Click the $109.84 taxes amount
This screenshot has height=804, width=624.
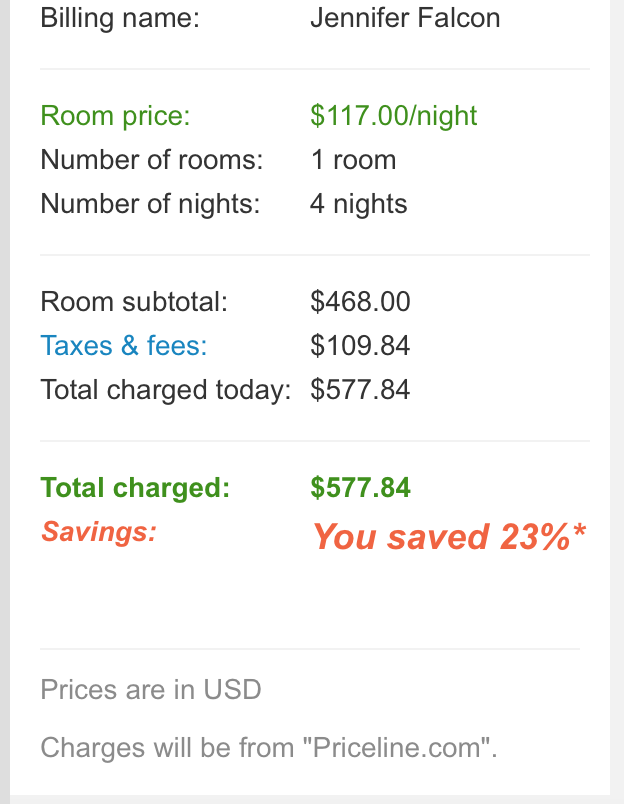pos(360,345)
